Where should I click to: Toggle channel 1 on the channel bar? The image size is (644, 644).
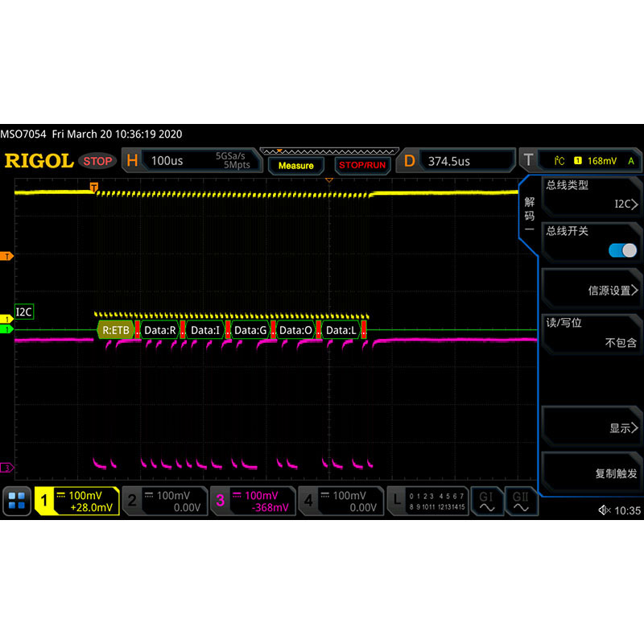[77, 501]
